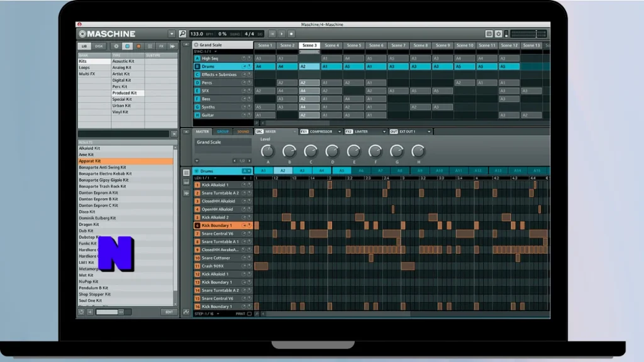Toggle the header layout view icon

[489, 34]
